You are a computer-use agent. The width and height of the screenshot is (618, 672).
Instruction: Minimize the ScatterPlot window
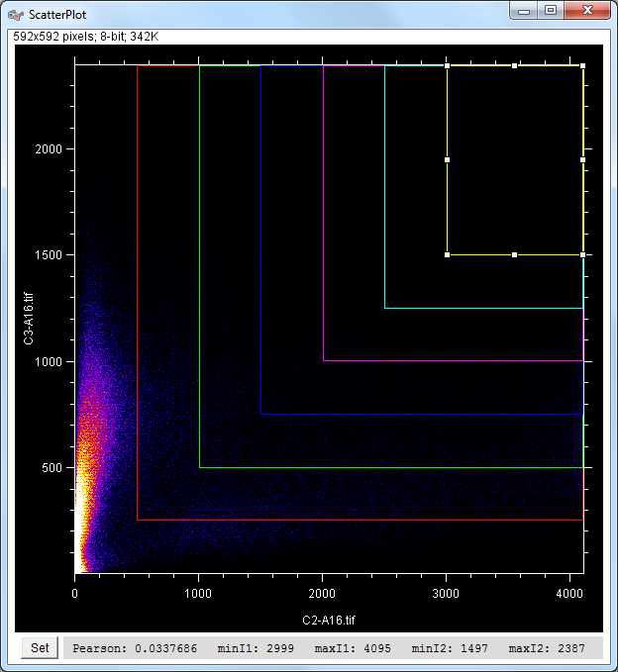pos(525,10)
